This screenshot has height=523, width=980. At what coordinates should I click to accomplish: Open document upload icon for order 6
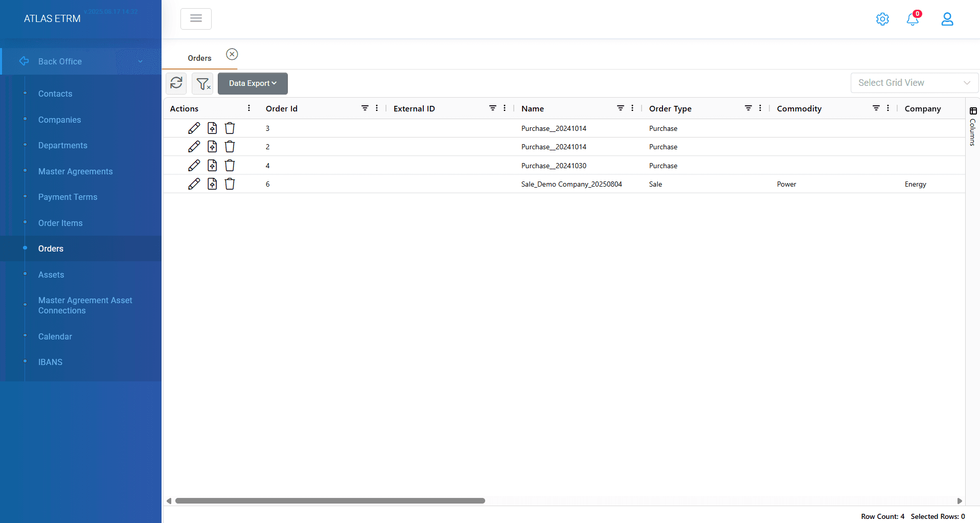[x=212, y=184]
